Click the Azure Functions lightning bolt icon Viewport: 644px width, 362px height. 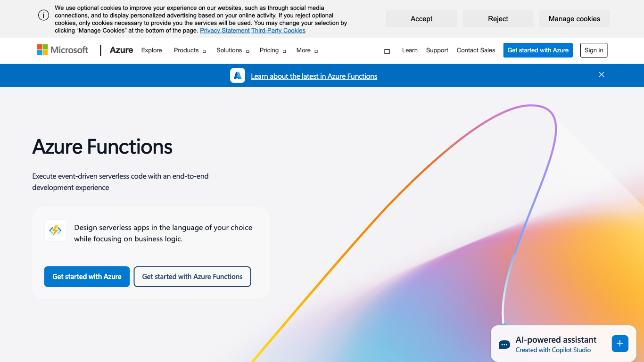click(56, 230)
